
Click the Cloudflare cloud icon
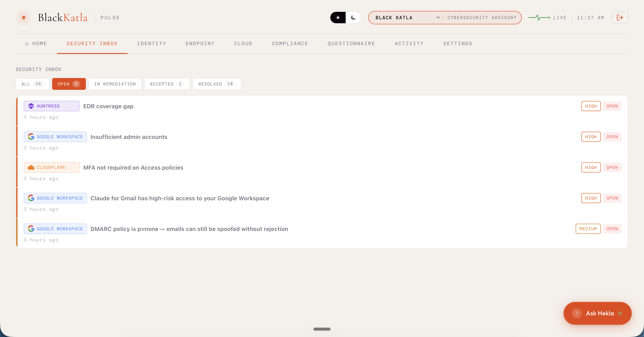coord(31,167)
